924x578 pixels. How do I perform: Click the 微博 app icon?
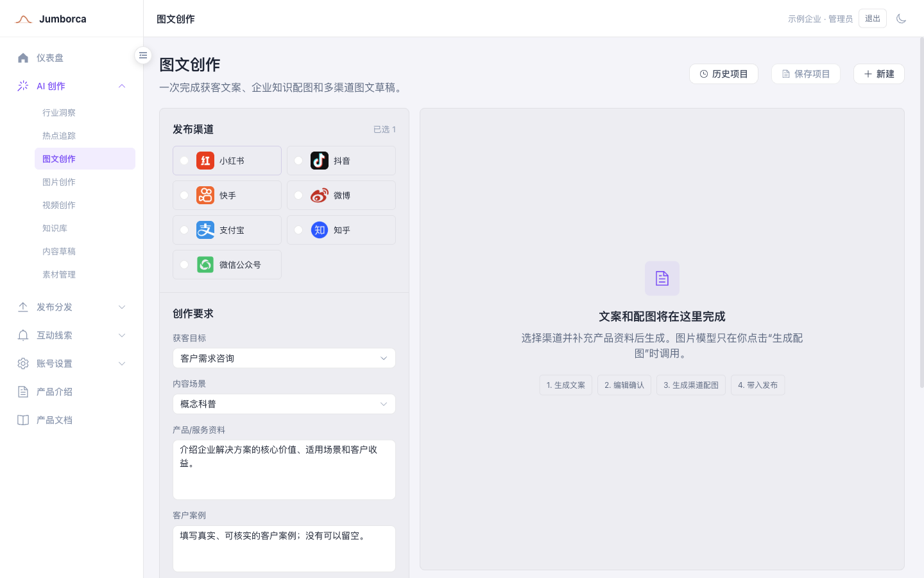pyautogui.click(x=320, y=195)
